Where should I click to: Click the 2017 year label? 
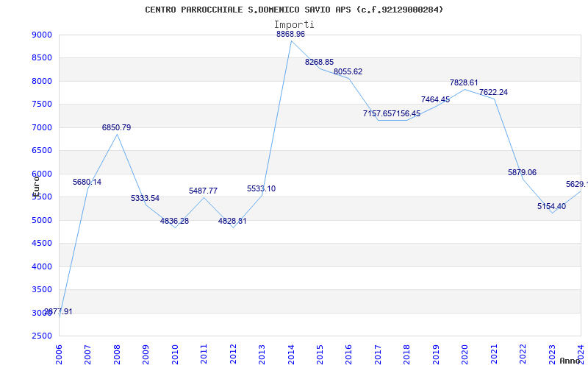tap(378, 355)
